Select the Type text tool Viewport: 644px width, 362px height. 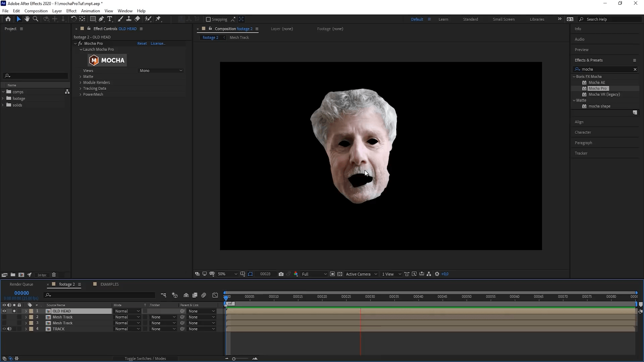[x=110, y=19]
